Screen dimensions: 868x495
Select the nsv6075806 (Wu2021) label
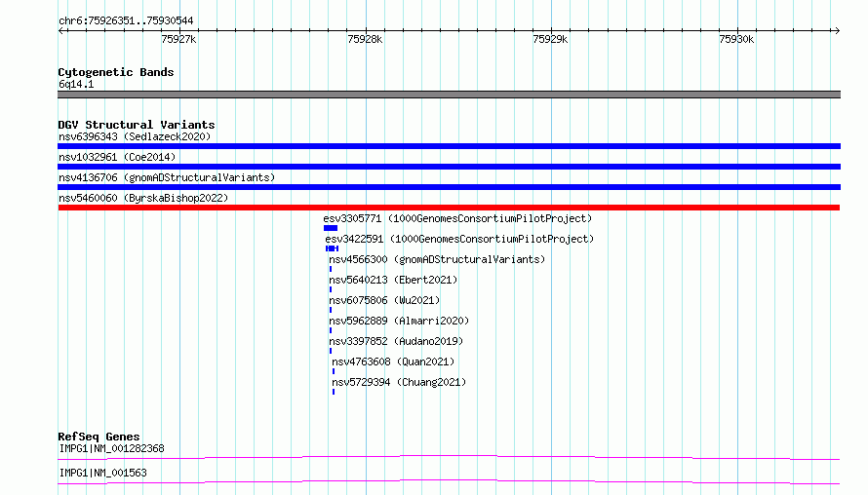click(384, 300)
